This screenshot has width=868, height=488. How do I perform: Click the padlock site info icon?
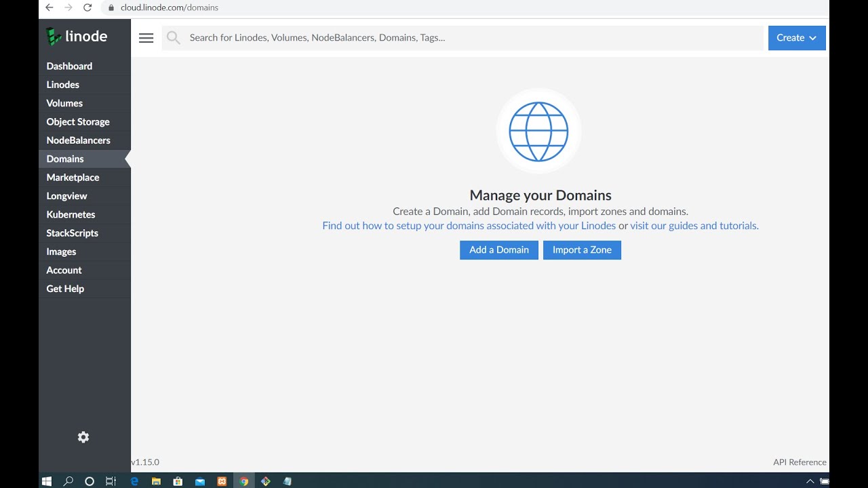(111, 7)
